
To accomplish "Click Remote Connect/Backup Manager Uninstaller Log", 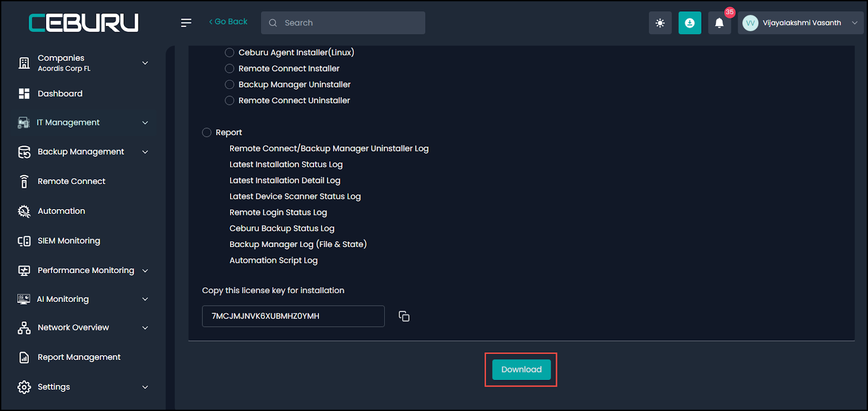I will [329, 149].
